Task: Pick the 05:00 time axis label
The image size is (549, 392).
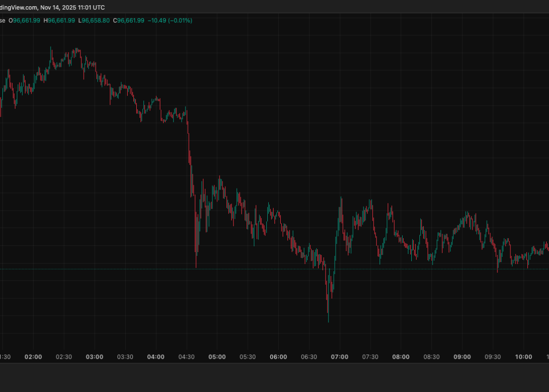Action: 217,357
